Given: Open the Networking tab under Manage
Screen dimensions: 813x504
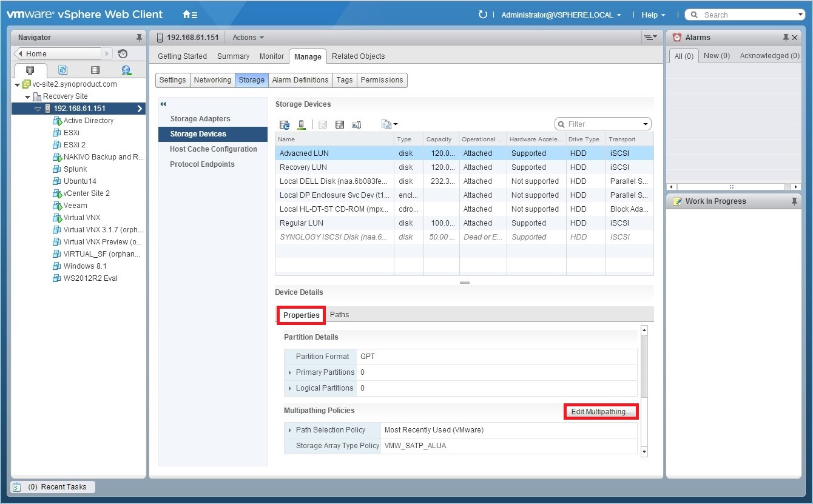Looking at the screenshot, I should (212, 79).
